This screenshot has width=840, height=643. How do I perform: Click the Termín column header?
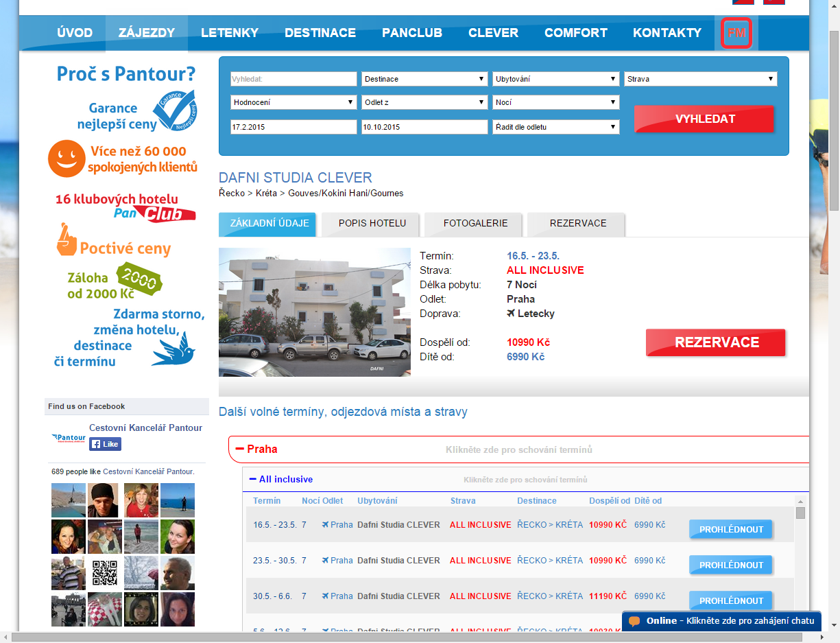267,501
